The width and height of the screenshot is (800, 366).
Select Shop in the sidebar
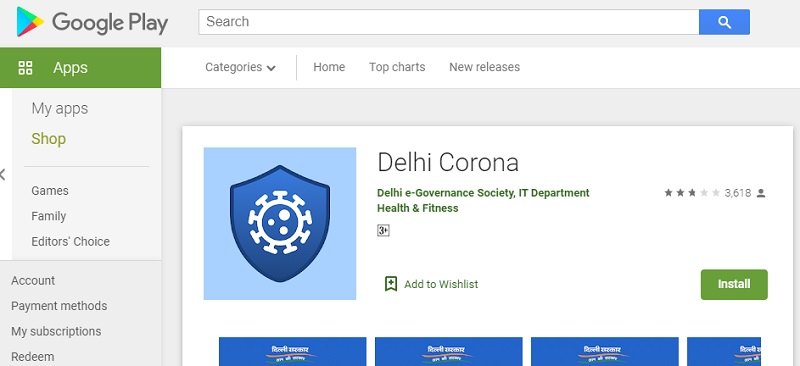(48, 139)
